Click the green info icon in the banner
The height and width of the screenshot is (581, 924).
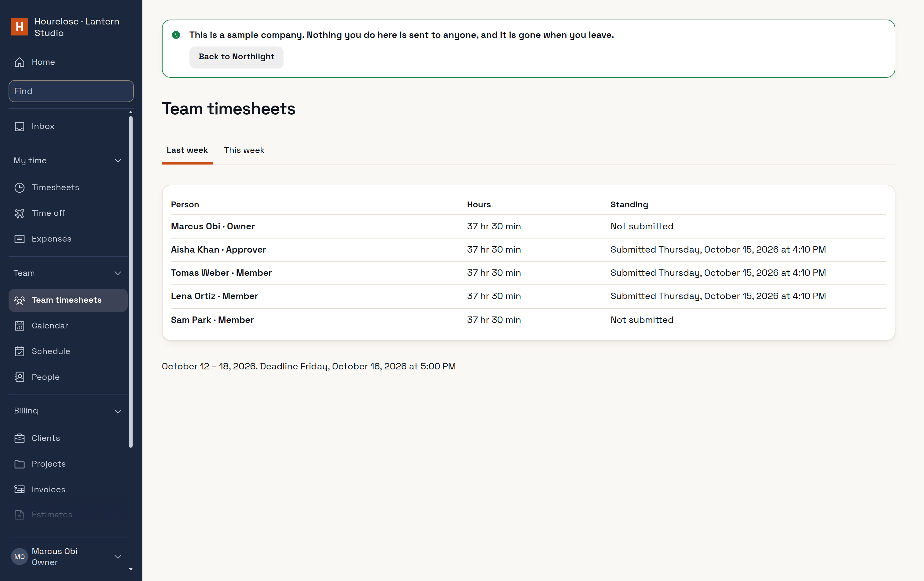176,35
